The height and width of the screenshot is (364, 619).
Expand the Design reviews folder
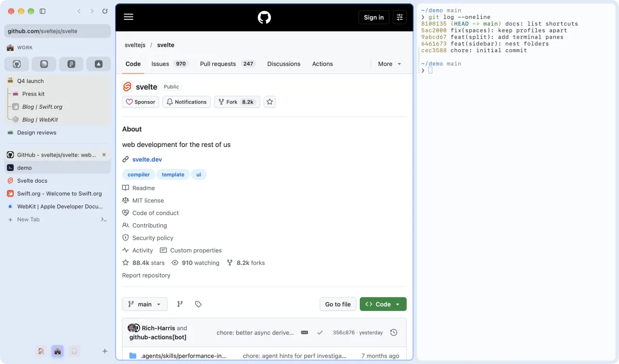58,132
